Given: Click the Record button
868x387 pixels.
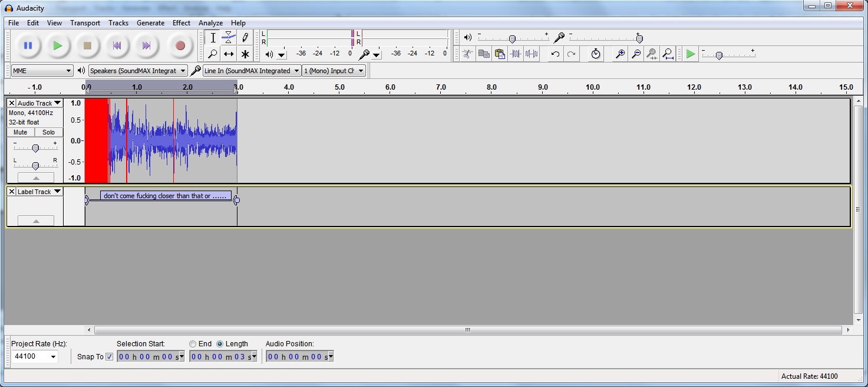Looking at the screenshot, I should click(180, 45).
